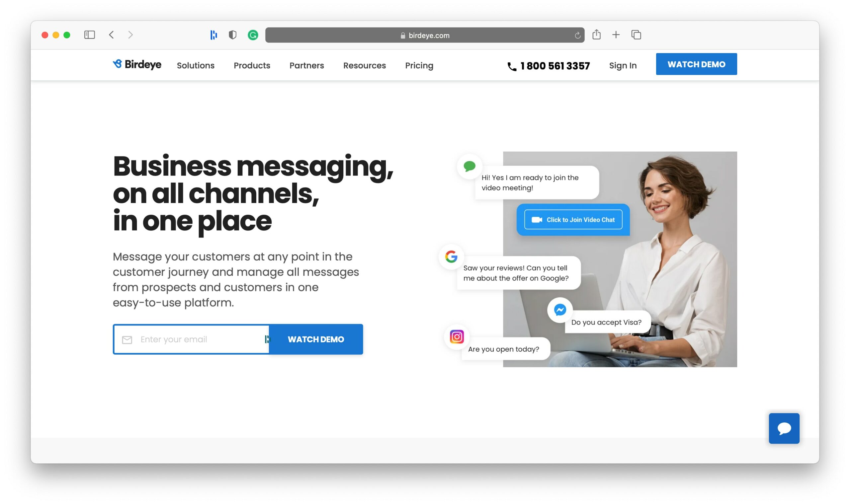This screenshot has width=850, height=504.
Task: Click the blue WATCH DEMO submit button
Action: (316, 339)
